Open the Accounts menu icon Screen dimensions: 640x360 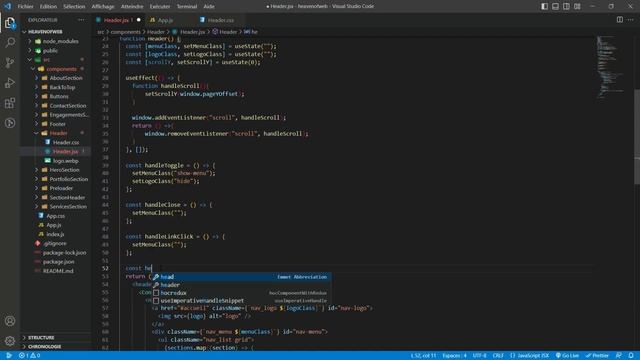(10, 321)
